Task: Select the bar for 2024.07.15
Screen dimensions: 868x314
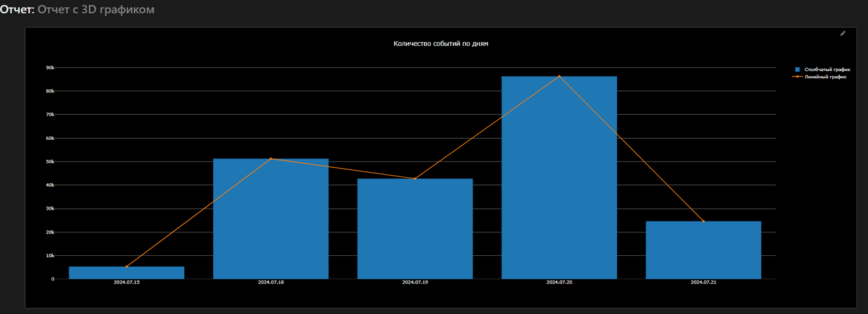Action: tap(127, 273)
